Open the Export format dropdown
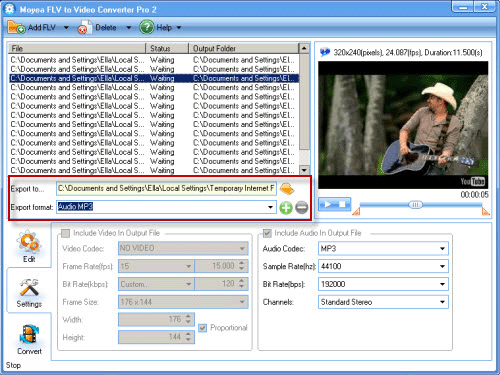The width and height of the screenshot is (500, 375). click(x=270, y=207)
